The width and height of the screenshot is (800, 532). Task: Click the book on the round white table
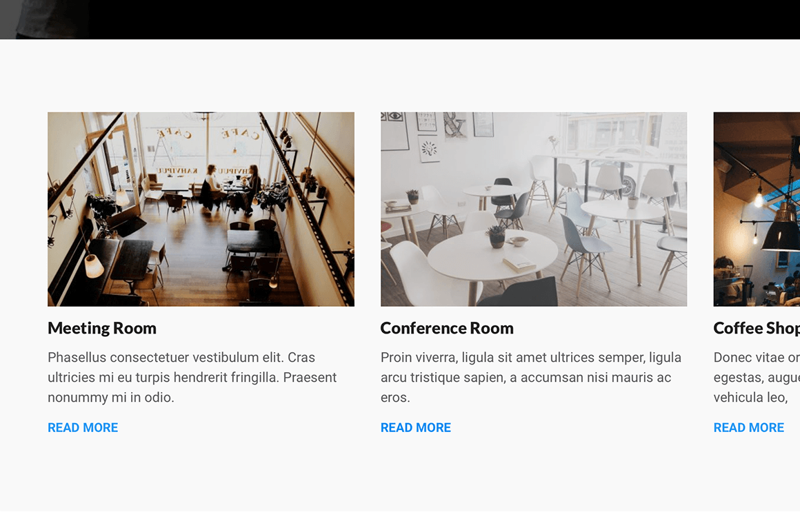coord(519,264)
